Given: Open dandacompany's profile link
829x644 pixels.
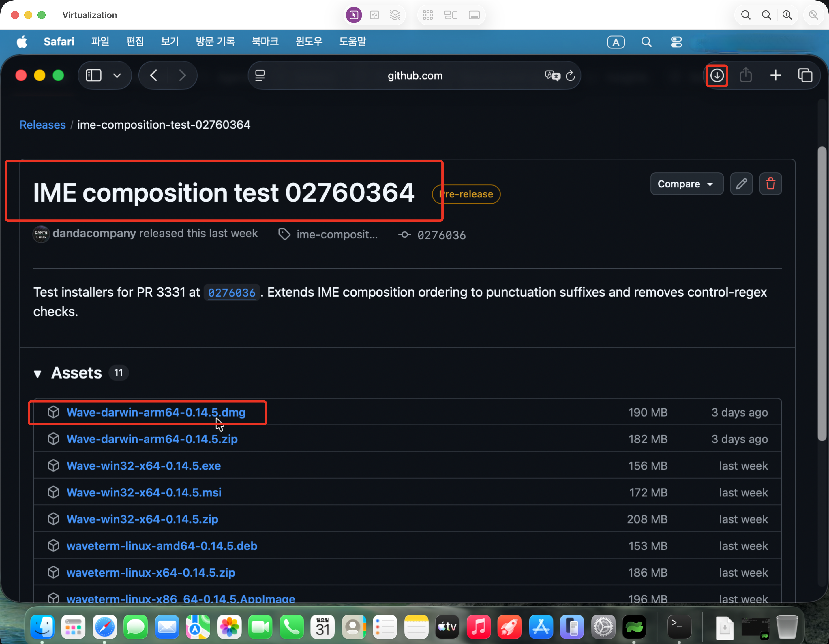Looking at the screenshot, I should click(94, 233).
